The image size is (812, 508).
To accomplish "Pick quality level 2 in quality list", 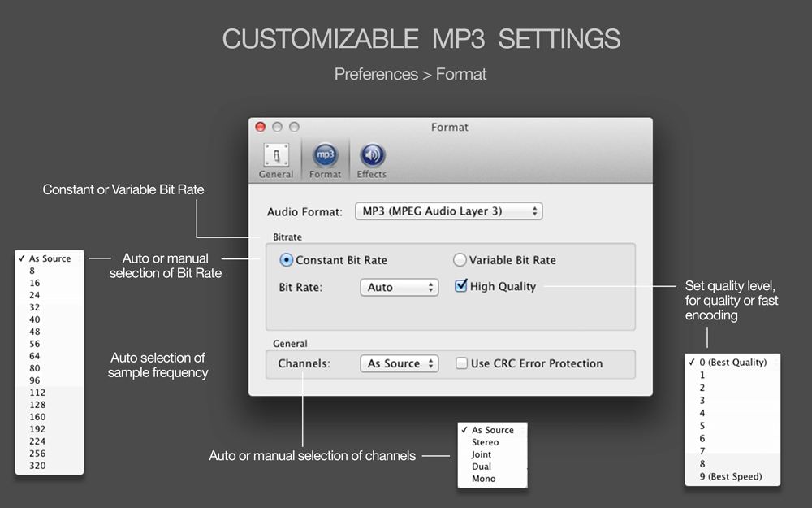I will click(732, 388).
